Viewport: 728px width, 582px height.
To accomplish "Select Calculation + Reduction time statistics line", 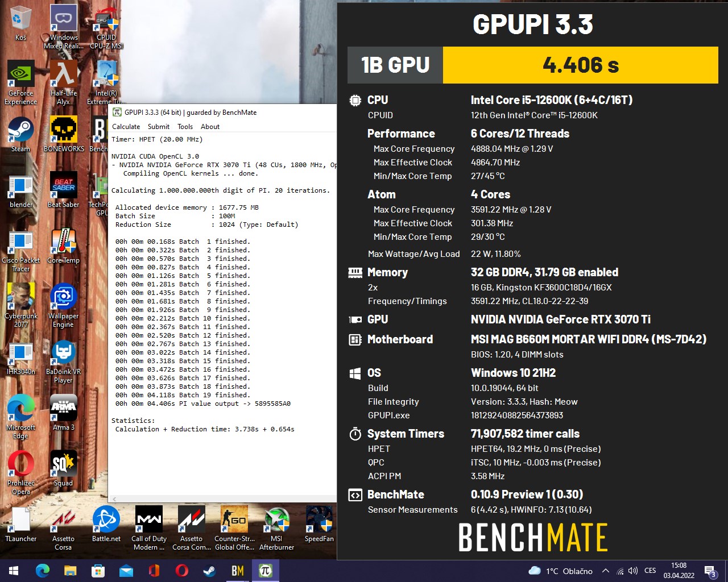I will pyautogui.click(x=205, y=429).
